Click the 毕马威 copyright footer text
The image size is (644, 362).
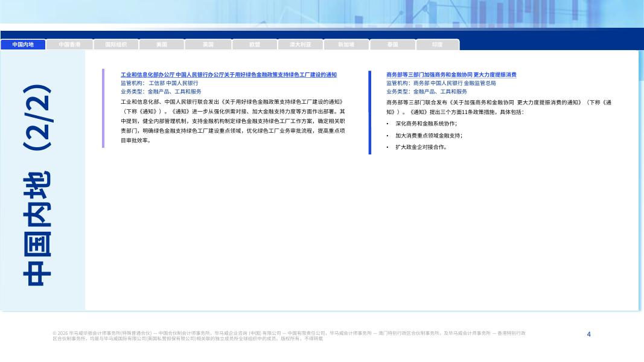(x=290, y=335)
